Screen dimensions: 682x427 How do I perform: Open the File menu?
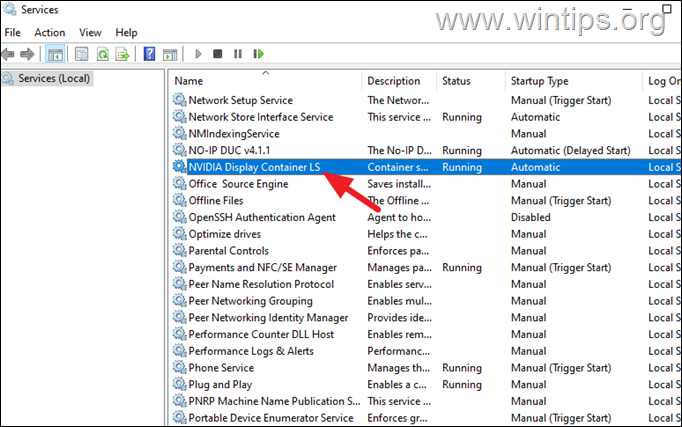(12, 33)
